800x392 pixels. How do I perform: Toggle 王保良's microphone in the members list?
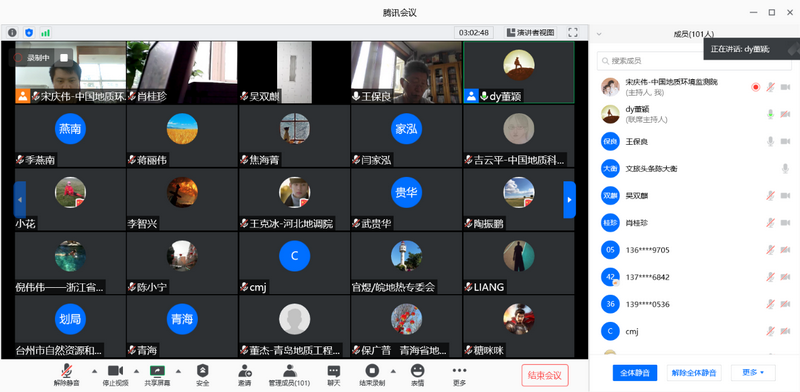click(x=770, y=141)
